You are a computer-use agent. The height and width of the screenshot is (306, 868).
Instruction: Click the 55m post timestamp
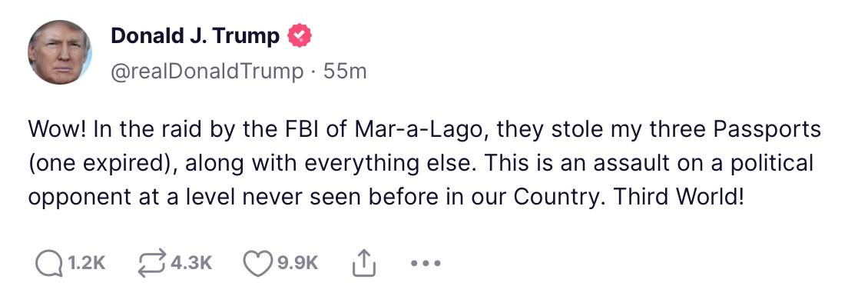(345, 72)
